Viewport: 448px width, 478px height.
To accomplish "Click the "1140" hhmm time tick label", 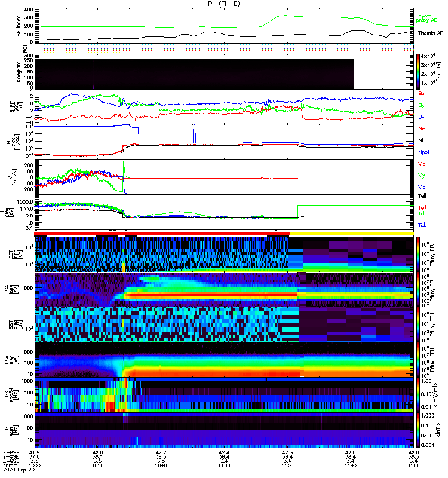I will (351, 465).
